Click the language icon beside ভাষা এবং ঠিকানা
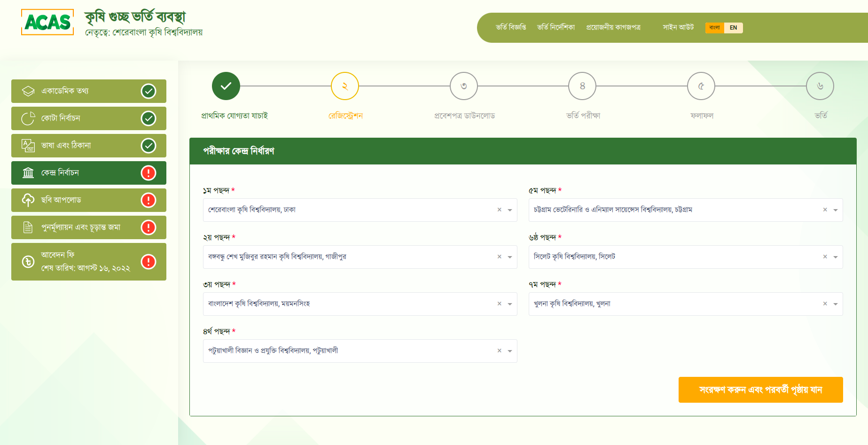868x445 pixels. point(28,146)
